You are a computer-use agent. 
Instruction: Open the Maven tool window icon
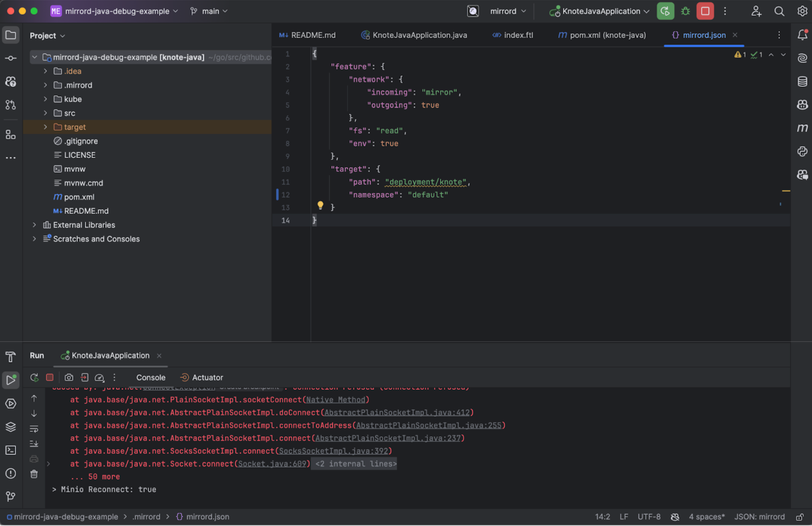pyautogui.click(x=802, y=128)
